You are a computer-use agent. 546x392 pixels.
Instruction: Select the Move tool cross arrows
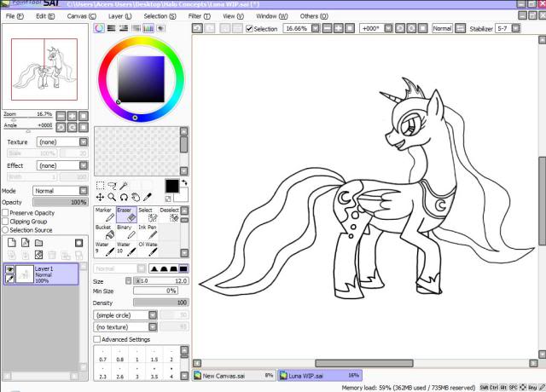(x=100, y=197)
